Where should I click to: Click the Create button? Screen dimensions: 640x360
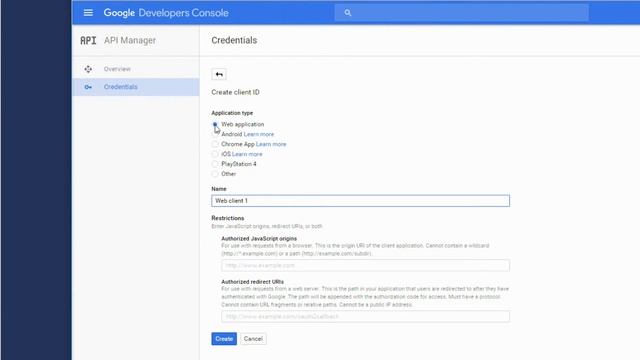[x=224, y=339]
